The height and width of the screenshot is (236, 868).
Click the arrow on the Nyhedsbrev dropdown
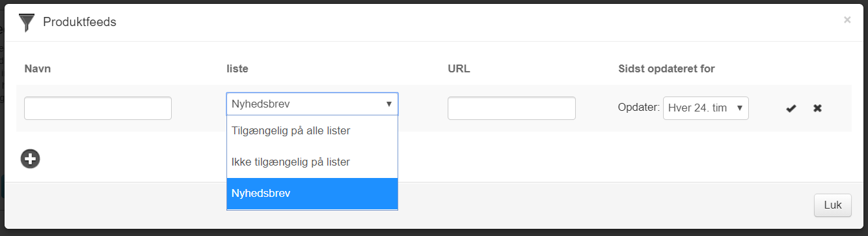(389, 104)
